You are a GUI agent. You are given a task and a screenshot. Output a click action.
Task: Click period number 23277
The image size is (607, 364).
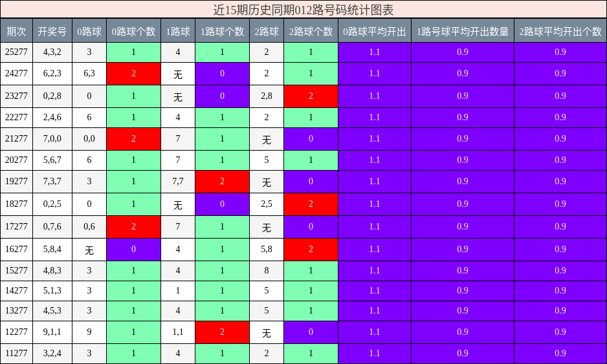16,96
